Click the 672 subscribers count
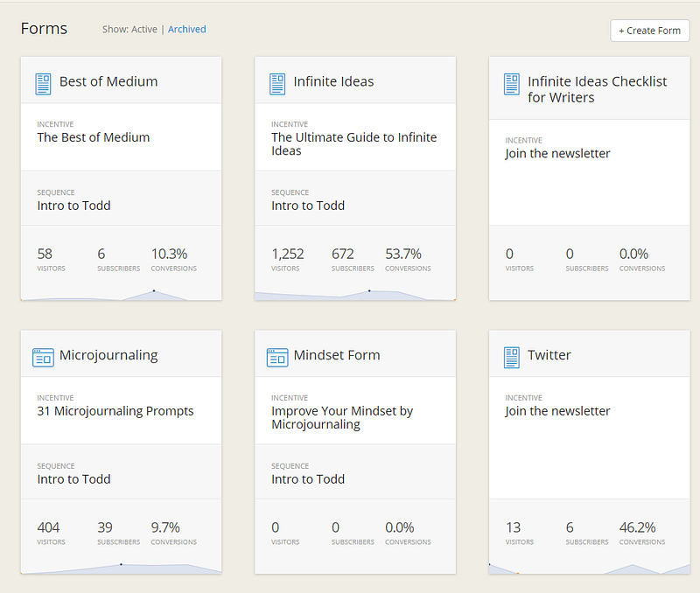This screenshot has width=700, height=593. [342, 254]
